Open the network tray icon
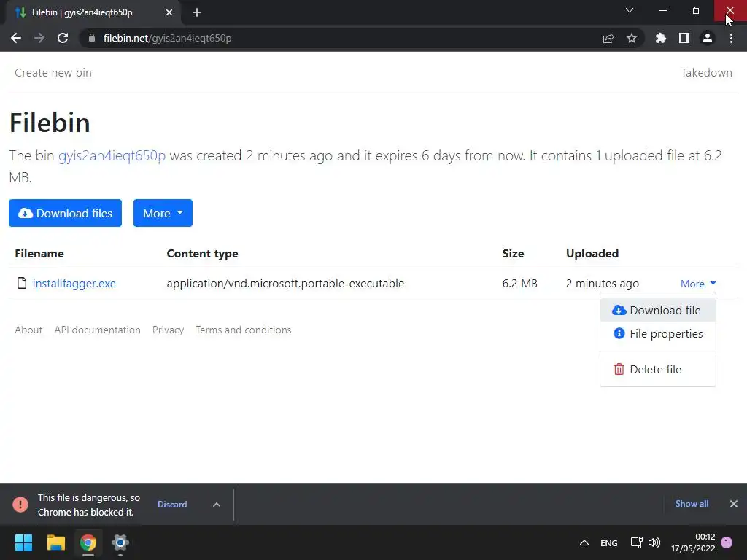747x560 pixels. [636, 542]
